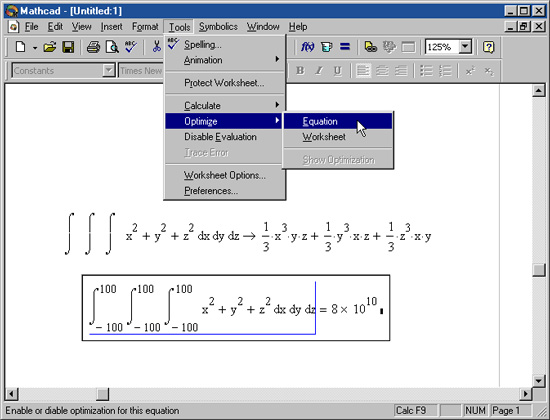Click the Print icon
550x420 pixels.
tap(93, 47)
